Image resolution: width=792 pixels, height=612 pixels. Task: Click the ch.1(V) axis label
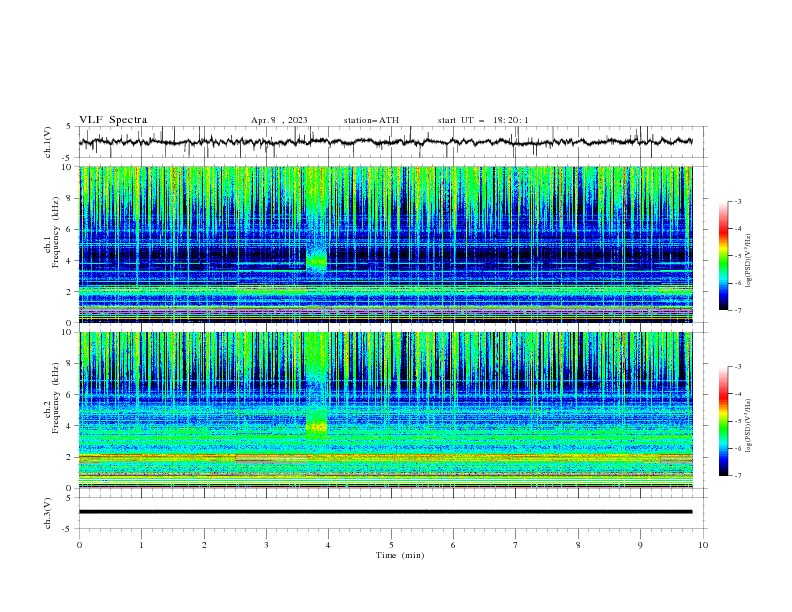tap(48, 142)
